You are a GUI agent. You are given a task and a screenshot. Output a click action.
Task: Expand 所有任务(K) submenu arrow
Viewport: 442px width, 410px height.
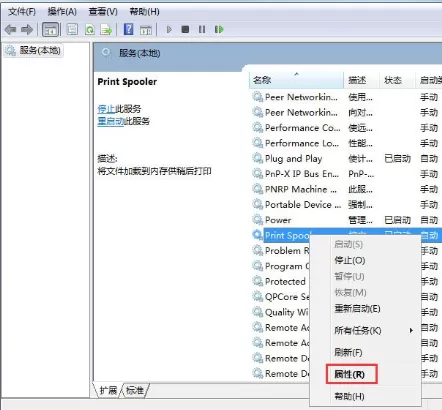[411, 330]
